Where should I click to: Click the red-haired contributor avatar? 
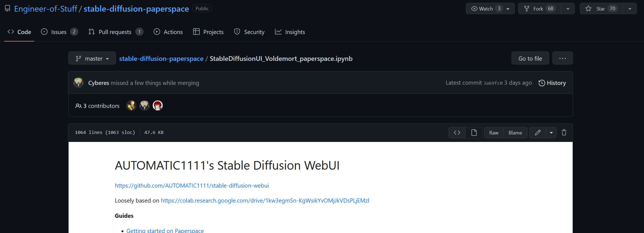[x=158, y=105]
